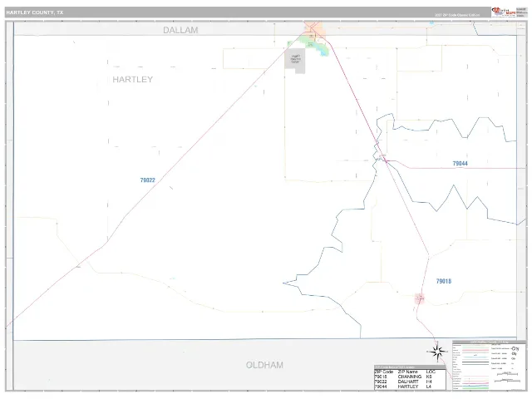Click the 79018 ZIP code label on map
This screenshot has width=532, height=399.
coord(443,281)
